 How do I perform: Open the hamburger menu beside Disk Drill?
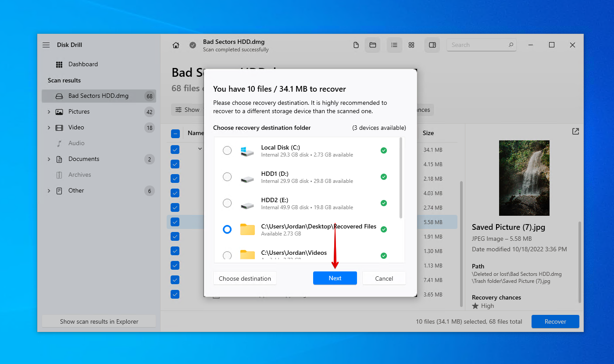(x=46, y=45)
